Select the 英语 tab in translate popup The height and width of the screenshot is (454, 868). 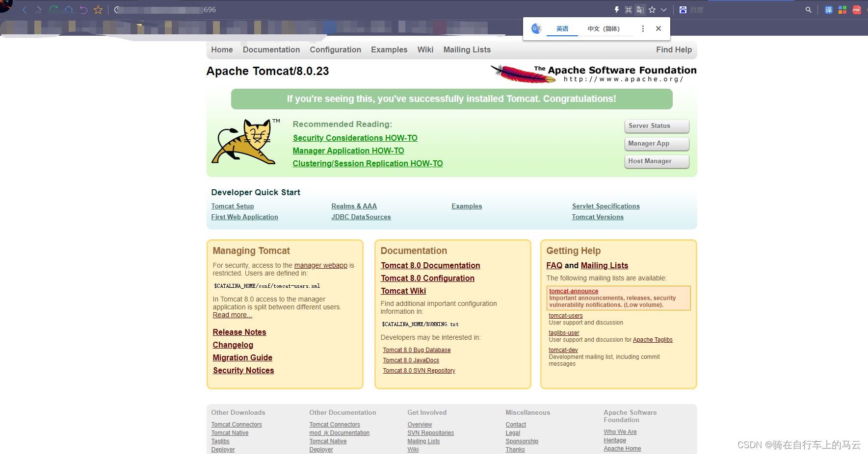[562, 29]
